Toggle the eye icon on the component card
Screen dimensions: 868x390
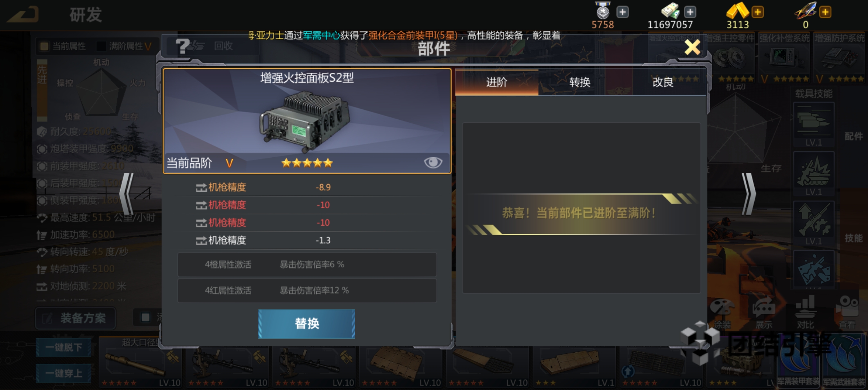click(x=433, y=163)
